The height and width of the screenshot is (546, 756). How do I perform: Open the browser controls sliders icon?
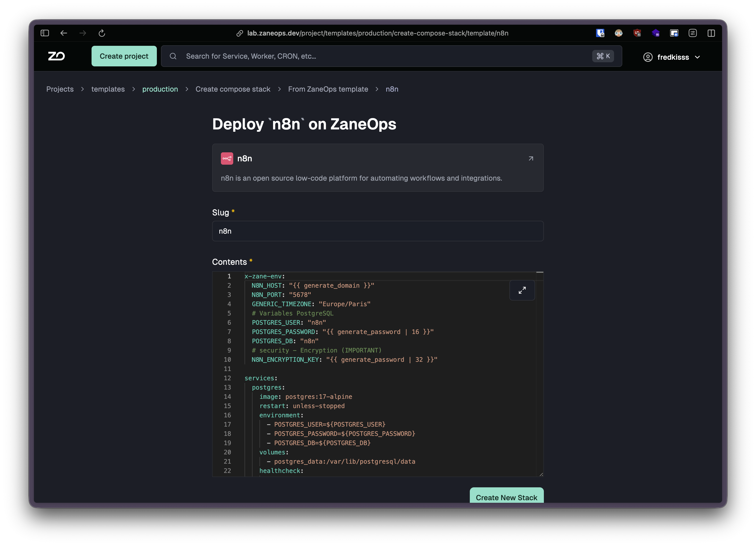pyautogui.click(x=693, y=33)
